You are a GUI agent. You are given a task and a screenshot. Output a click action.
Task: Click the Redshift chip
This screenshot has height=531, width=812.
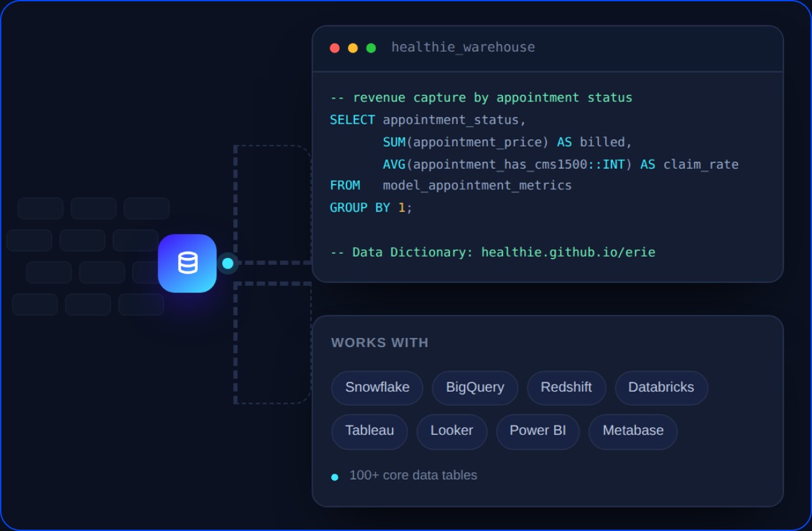pos(566,387)
